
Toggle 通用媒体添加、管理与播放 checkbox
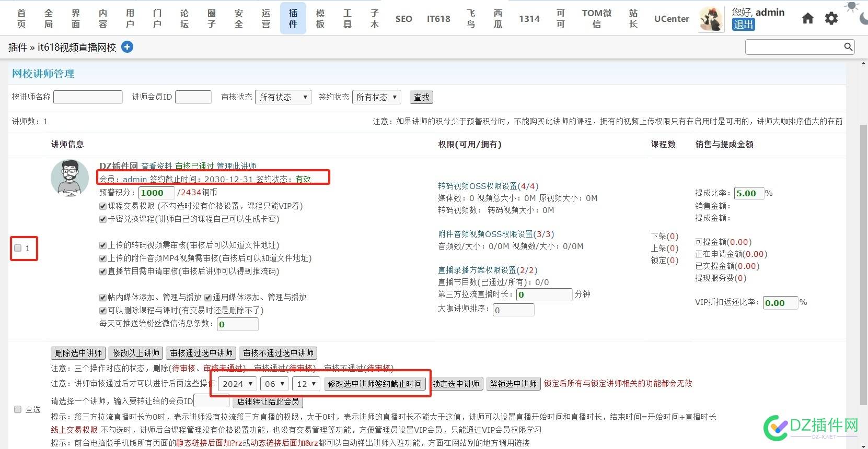click(x=208, y=298)
